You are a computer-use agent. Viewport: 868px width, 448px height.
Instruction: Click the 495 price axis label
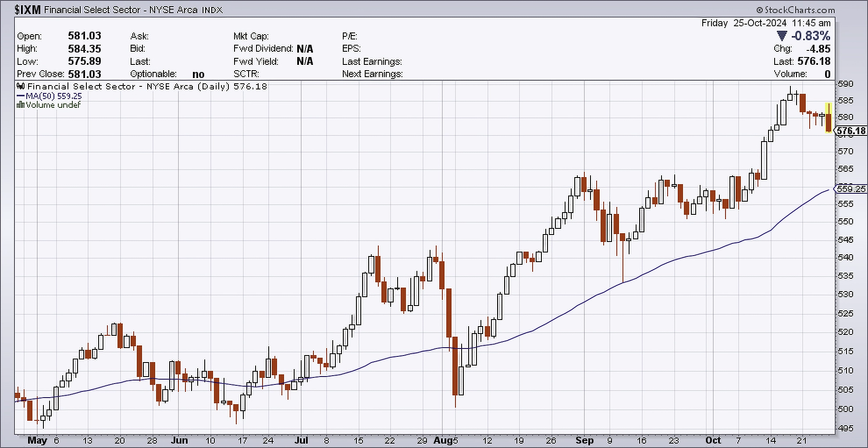pos(845,428)
